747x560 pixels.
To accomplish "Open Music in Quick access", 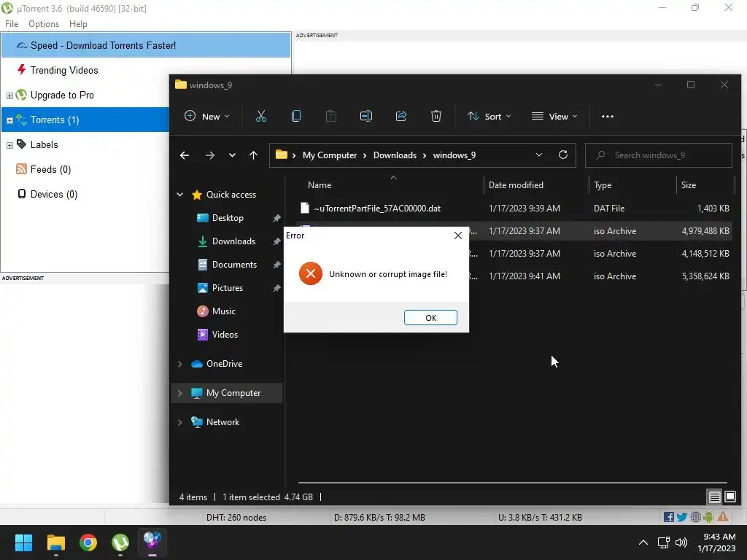I will 223,311.
